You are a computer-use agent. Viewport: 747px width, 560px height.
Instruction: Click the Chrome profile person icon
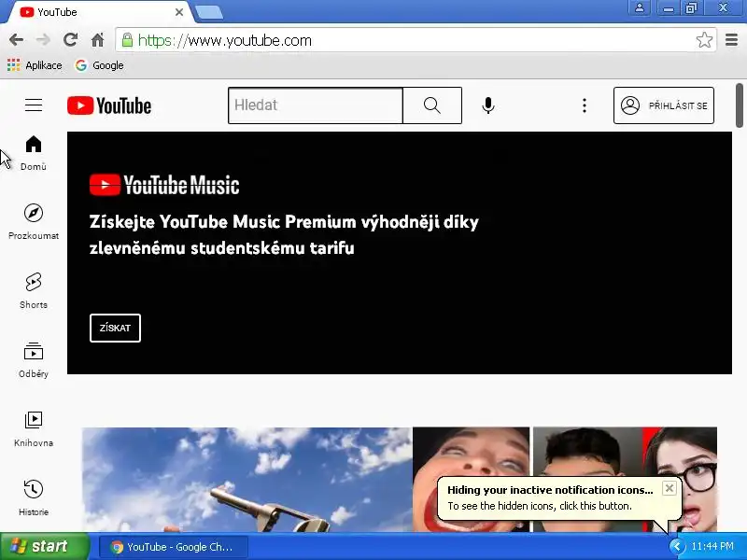tap(640, 7)
